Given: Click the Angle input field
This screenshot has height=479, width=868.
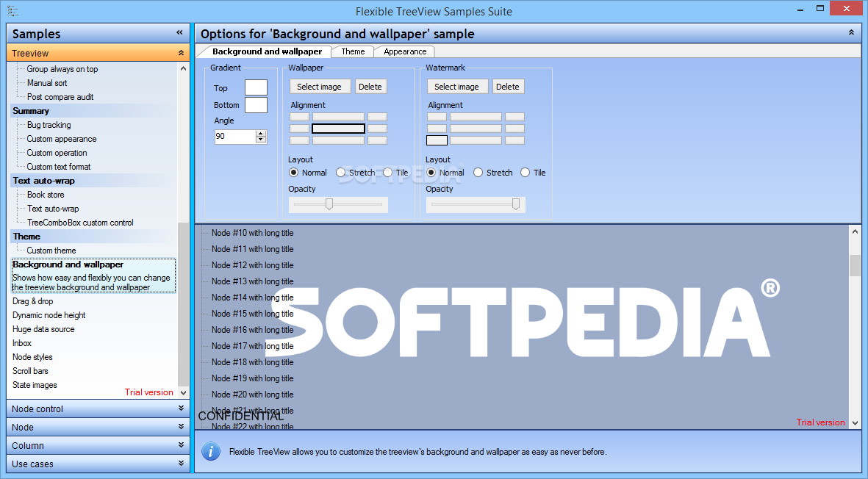Looking at the screenshot, I should click(235, 136).
